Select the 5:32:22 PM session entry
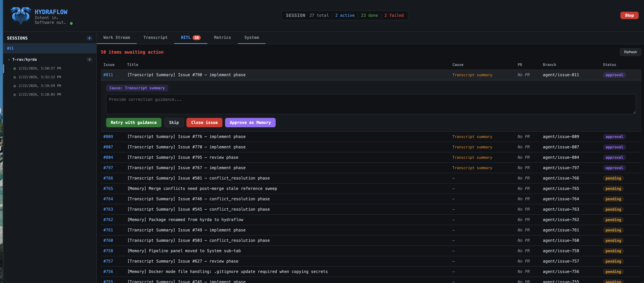 [40, 77]
